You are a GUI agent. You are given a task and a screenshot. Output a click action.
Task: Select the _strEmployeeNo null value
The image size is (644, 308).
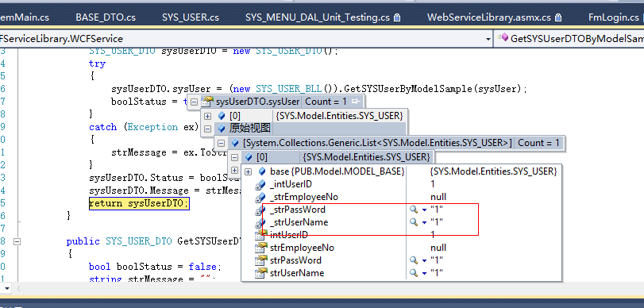click(x=438, y=197)
